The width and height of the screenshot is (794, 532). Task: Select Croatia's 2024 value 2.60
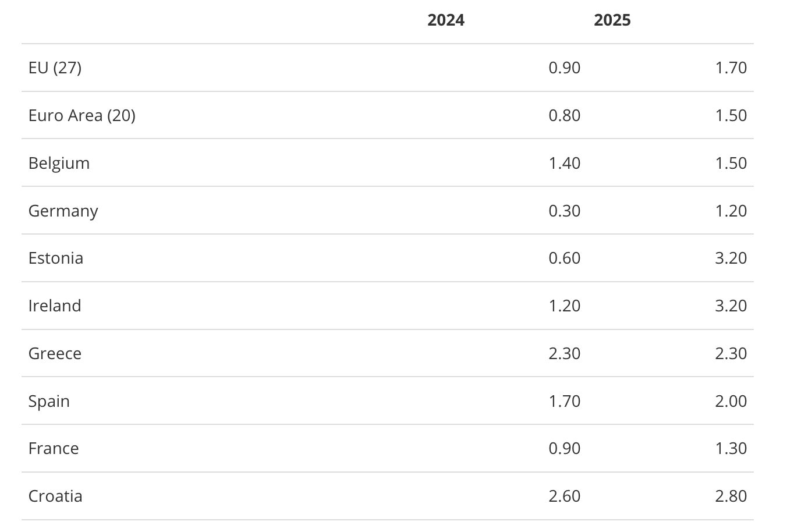click(x=565, y=496)
